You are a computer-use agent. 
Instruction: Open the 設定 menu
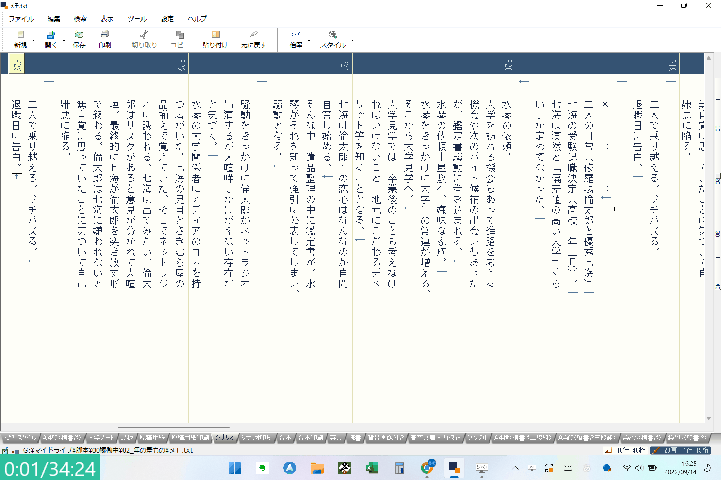tap(167, 19)
